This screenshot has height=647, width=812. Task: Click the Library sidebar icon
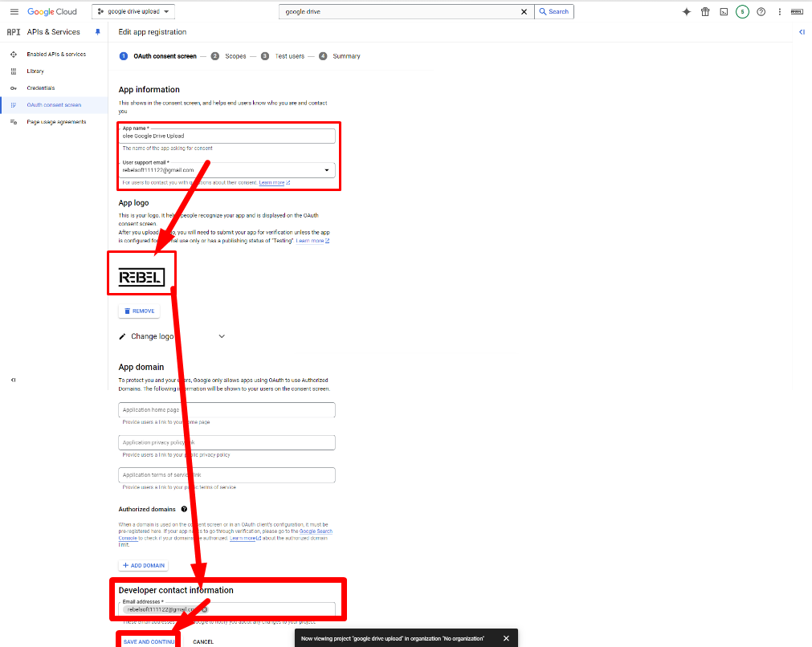click(14, 71)
